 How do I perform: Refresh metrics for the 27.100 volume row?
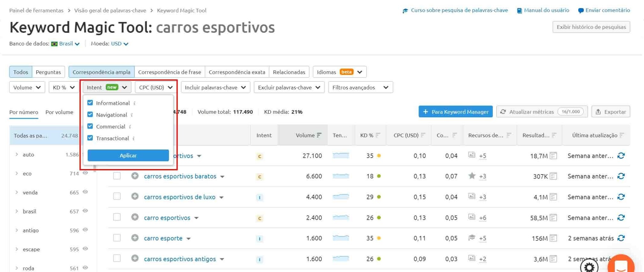tap(621, 156)
